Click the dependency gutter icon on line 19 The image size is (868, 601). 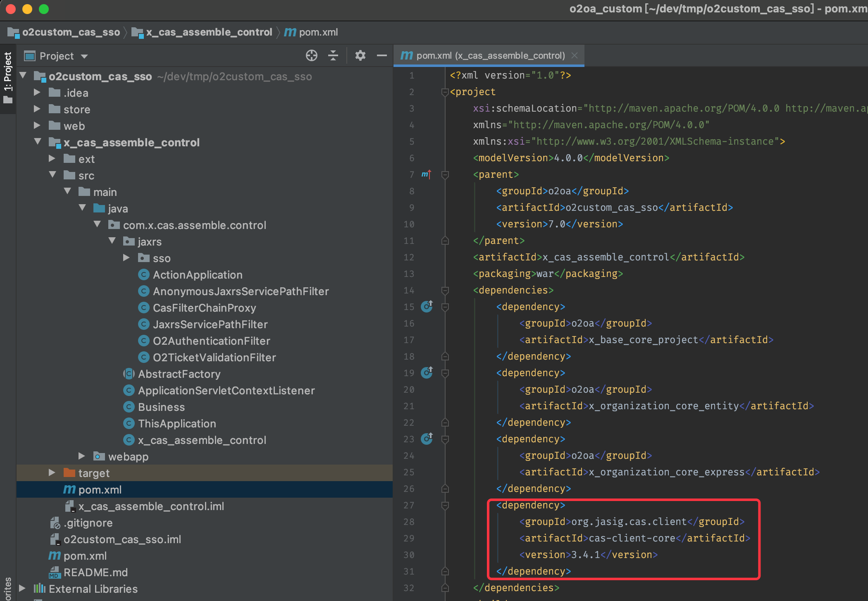click(x=427, y=373)
